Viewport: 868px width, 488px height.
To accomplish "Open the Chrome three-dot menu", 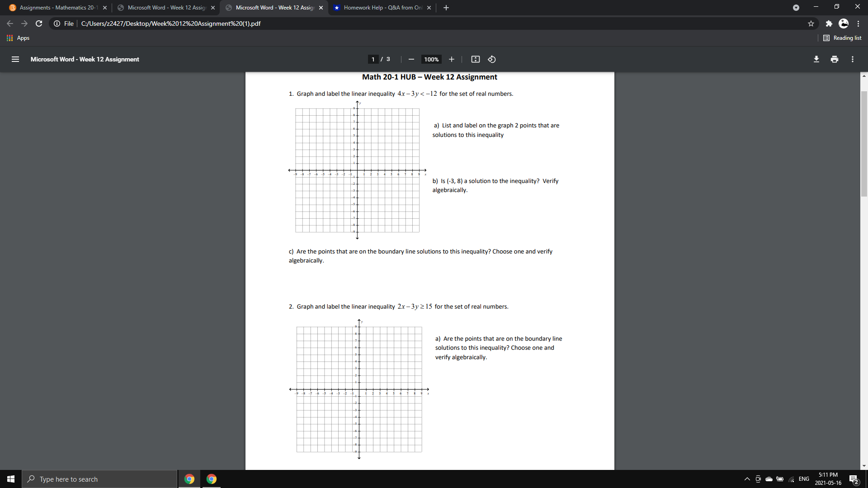I will tap(859, 23).
